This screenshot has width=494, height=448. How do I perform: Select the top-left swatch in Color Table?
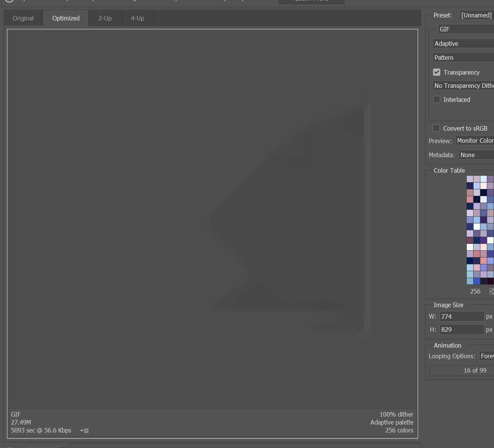pos(470,179)
